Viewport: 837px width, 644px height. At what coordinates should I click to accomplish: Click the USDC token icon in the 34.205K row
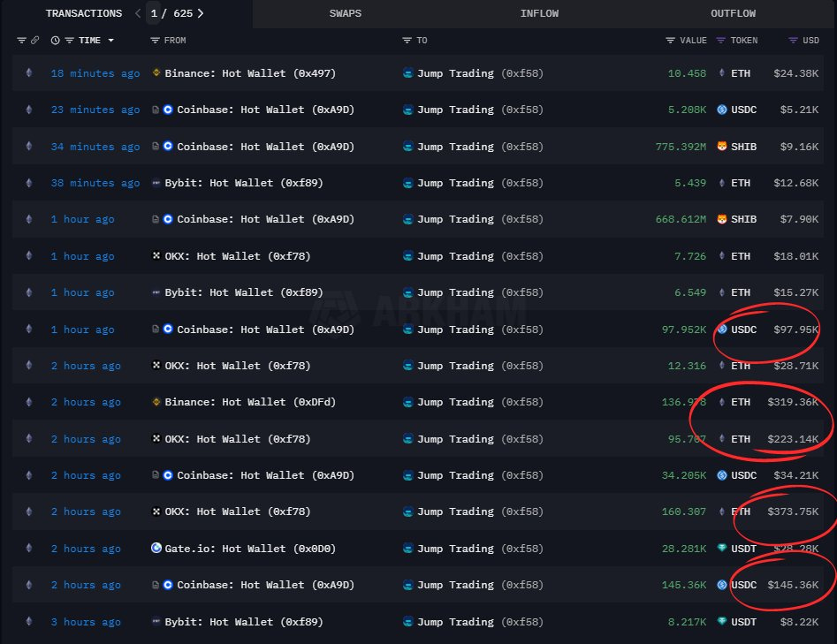pyautogui.click(x=722, y=475)
